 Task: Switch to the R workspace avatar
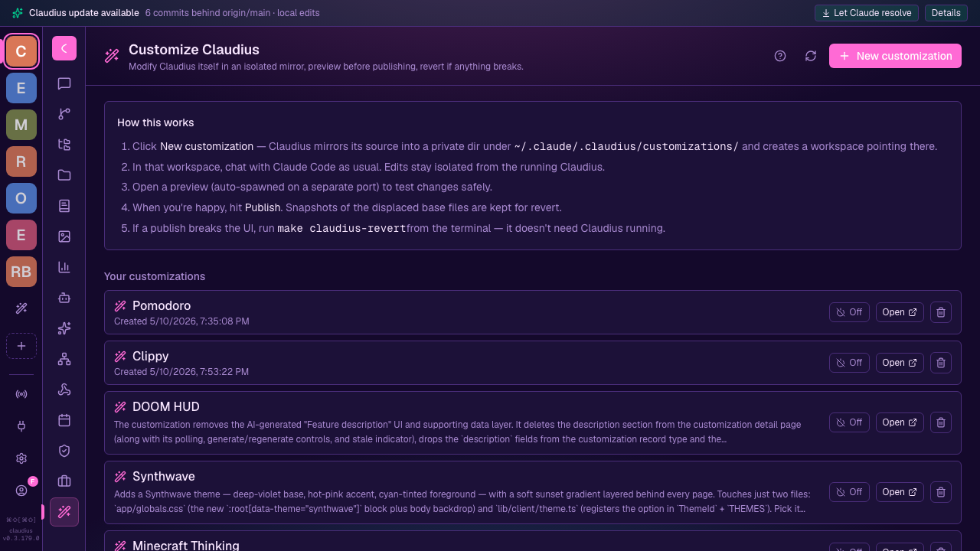(x=21, y=161)
